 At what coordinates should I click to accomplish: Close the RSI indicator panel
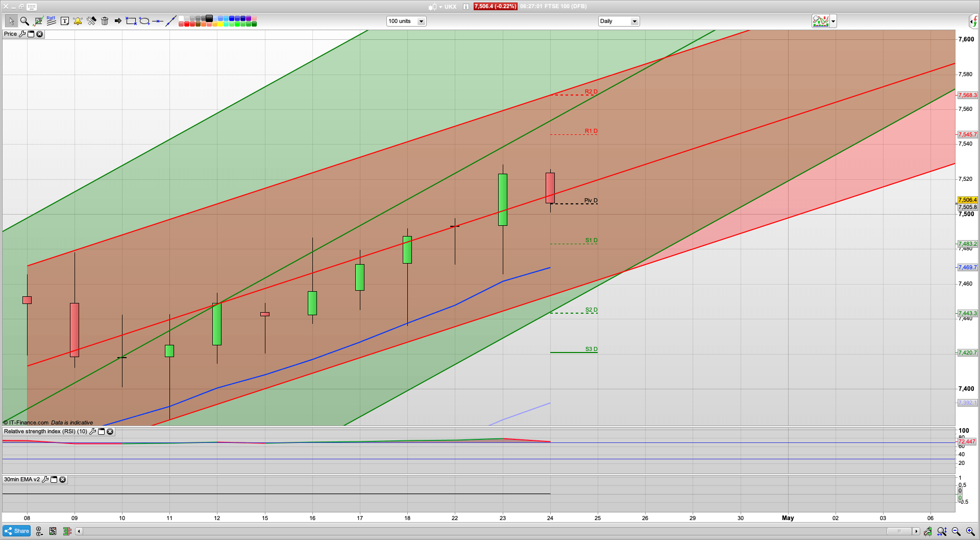coord(110,431)
